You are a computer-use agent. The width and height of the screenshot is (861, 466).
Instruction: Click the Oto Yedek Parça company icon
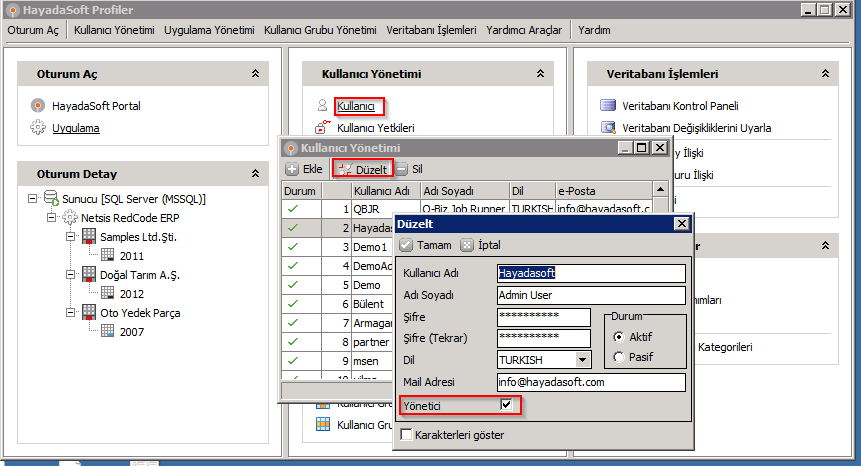89,313
